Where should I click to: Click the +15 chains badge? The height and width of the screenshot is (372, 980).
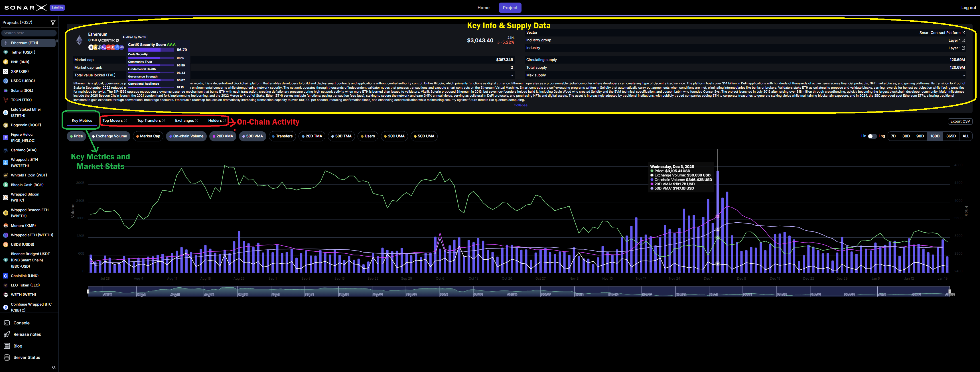coord(122,48)
